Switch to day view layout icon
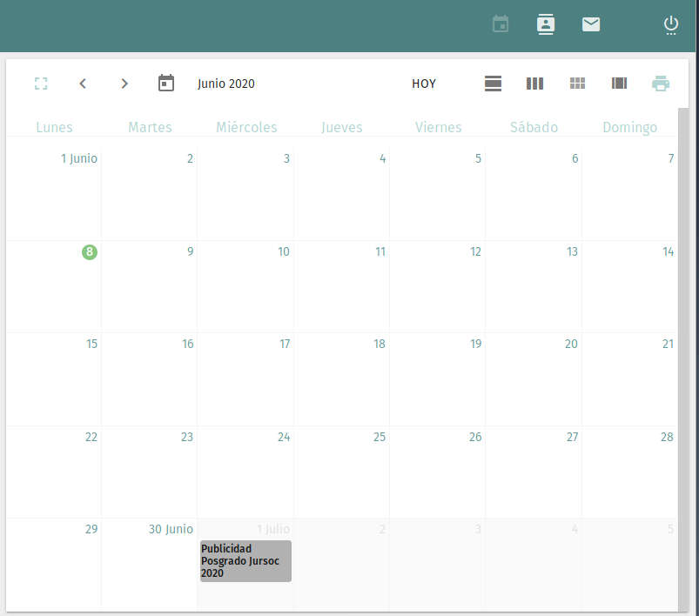 tap(494, 84)
